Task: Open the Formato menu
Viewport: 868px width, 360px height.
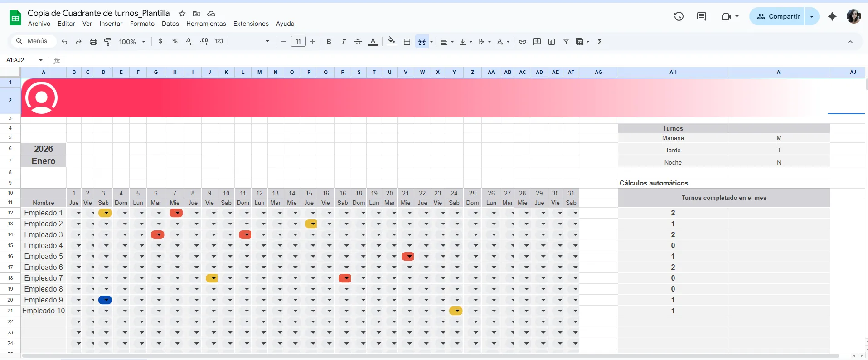Action: click(142, 24)
